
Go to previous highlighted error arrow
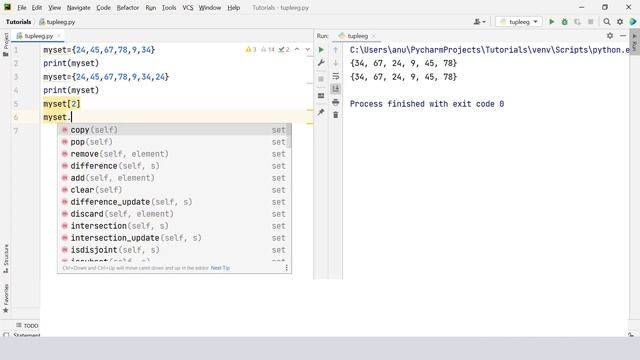tap(297, 49)
